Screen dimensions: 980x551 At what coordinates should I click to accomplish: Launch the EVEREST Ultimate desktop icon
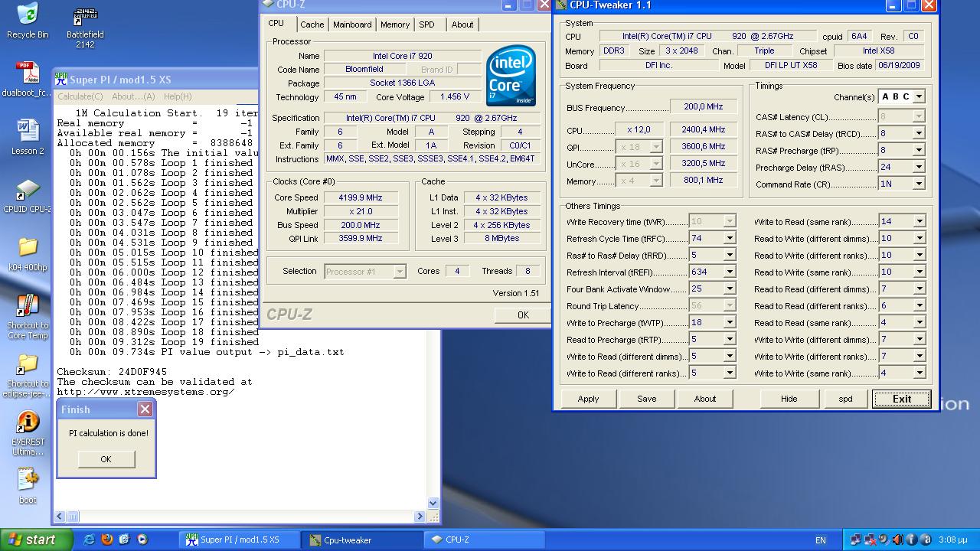(x=28, y=433)
